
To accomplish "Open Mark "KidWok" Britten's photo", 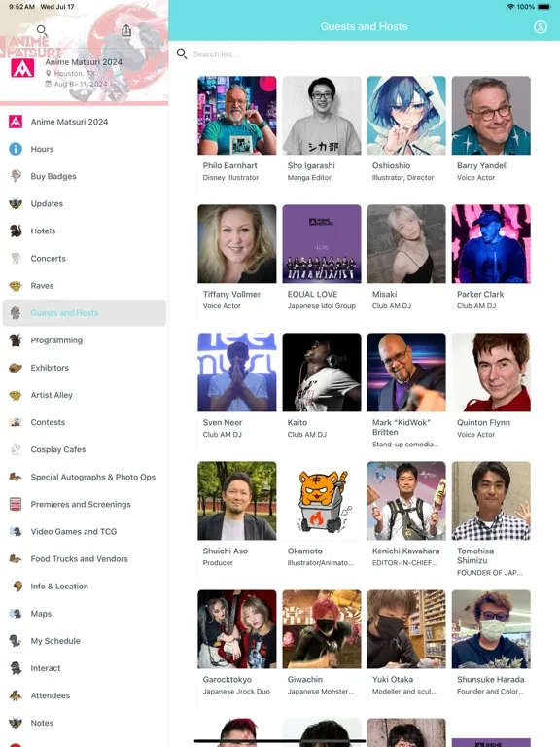I will (406, 373).
